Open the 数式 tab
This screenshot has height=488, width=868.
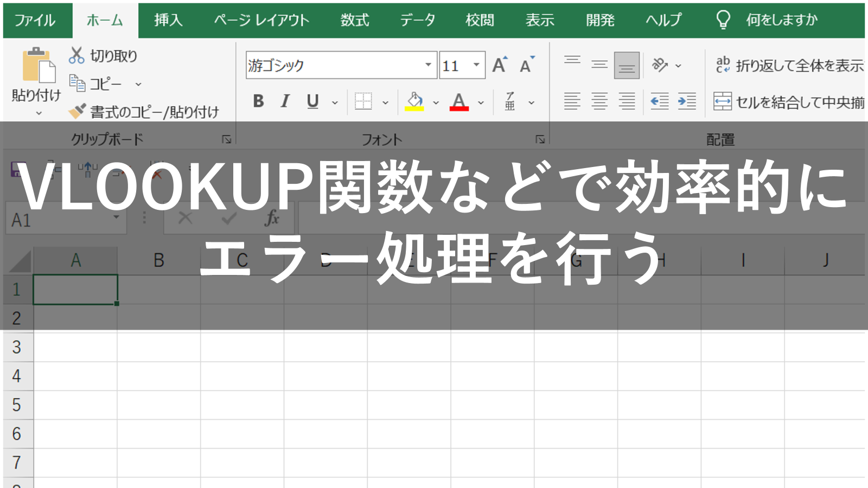coord(355,21)
